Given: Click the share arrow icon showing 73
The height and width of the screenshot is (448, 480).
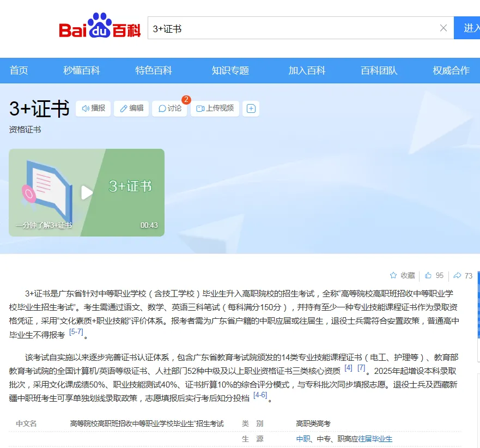Looking at the screenshot, I should coord(457,275).
